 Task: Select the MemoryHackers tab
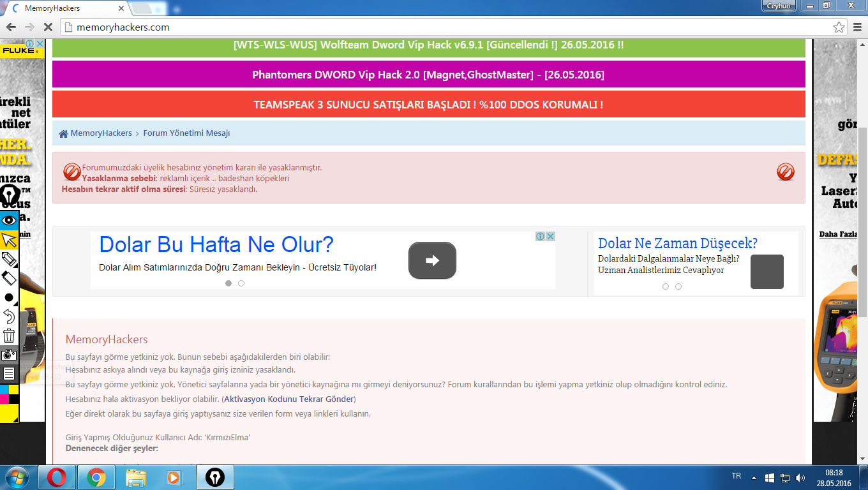pyautogui.click(x=67, y=8)
